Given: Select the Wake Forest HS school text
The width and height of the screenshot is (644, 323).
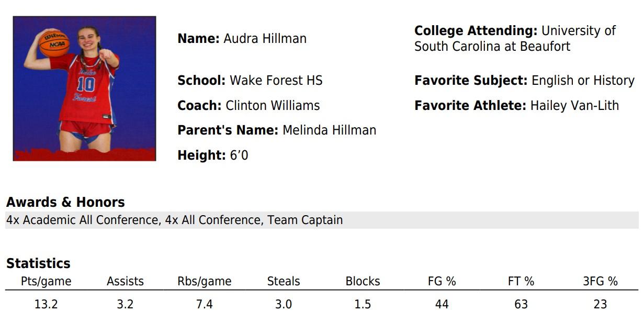Looking at the screenshot, I should 276,81.
